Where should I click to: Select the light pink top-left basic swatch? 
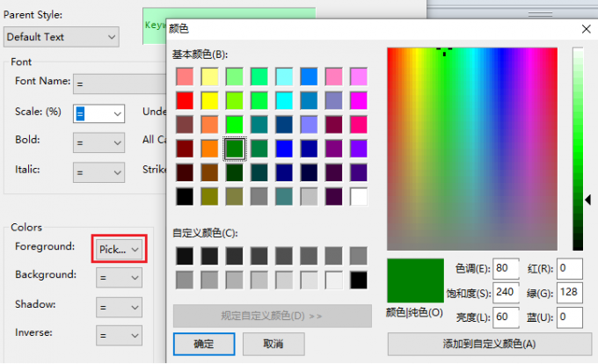185,76
